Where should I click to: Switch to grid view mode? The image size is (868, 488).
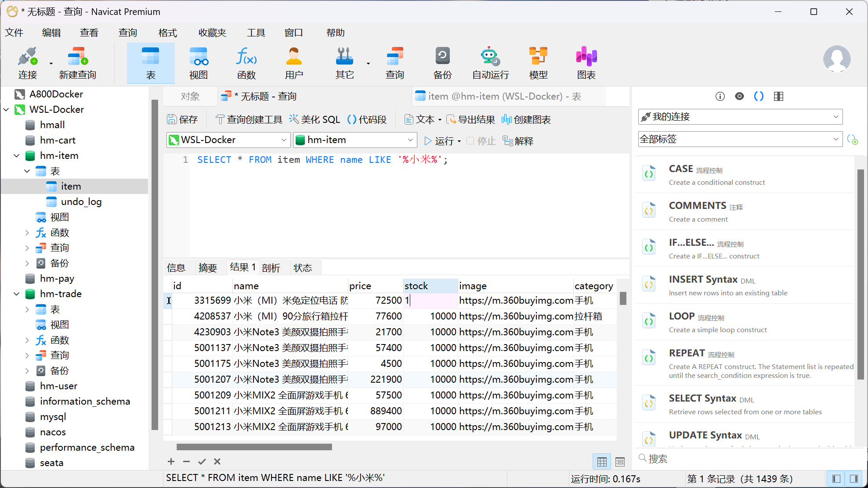tap(602, 462)
